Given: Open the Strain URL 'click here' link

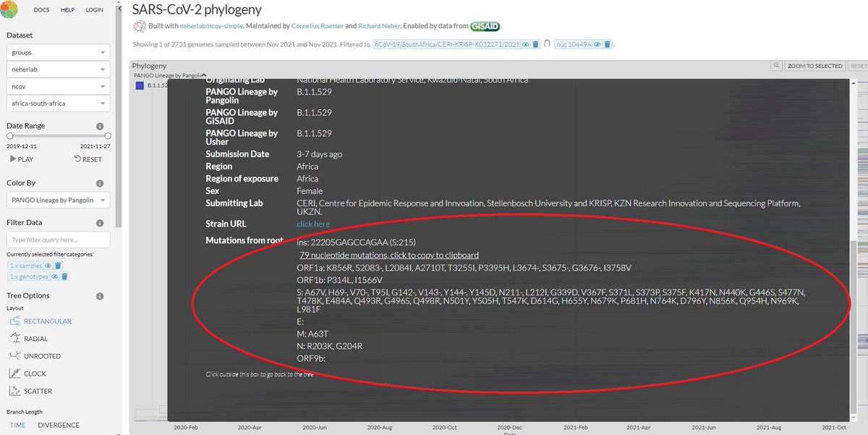Looking at the screenshot, I should (313, 224).
